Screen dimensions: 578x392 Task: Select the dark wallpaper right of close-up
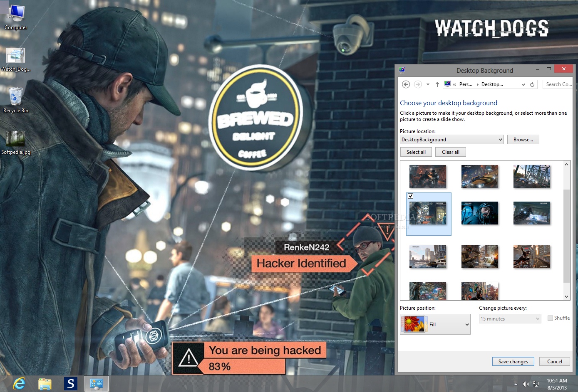(x=532, y=213)
